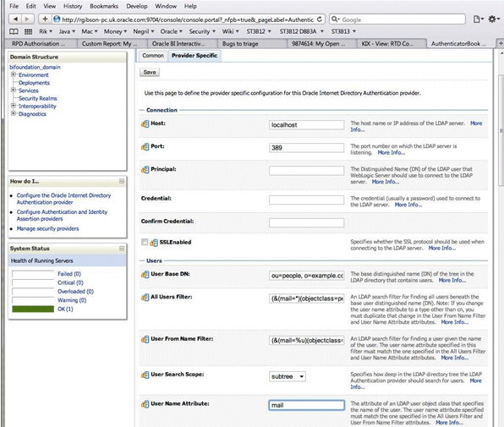Add bookmark with the plus button

(x=45, y=19)
